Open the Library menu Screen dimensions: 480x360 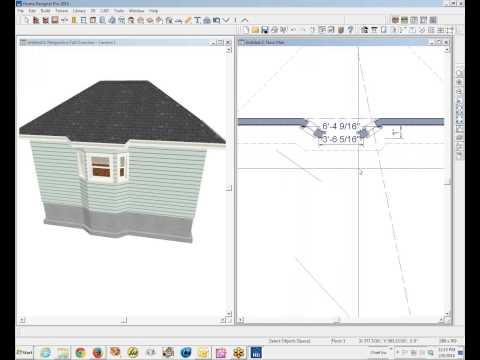[x=79, y=11]
